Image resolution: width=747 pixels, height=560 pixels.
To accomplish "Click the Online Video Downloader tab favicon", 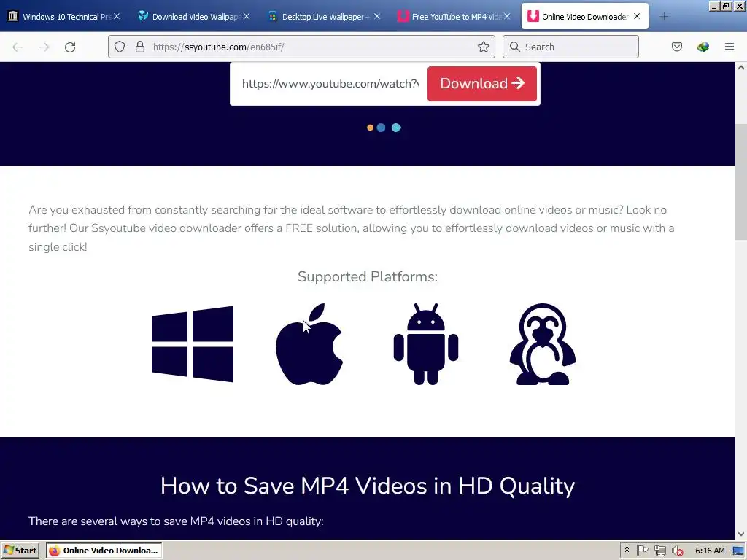I will coord(533,16).
